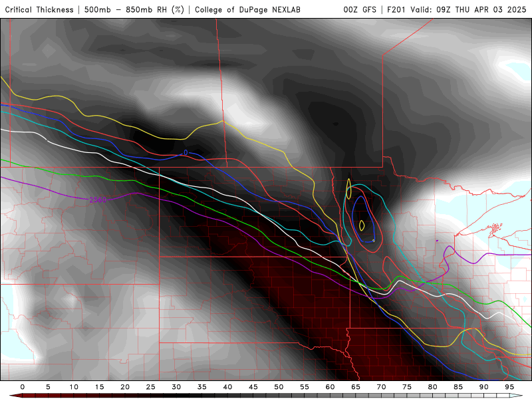Select colorbar tick label "45"
Viewport: 532px width, 399px height.
(x=253, y=387)
